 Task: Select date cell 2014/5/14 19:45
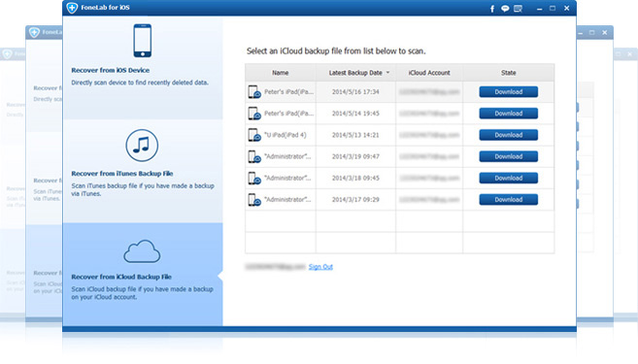[x=355, y=114]
